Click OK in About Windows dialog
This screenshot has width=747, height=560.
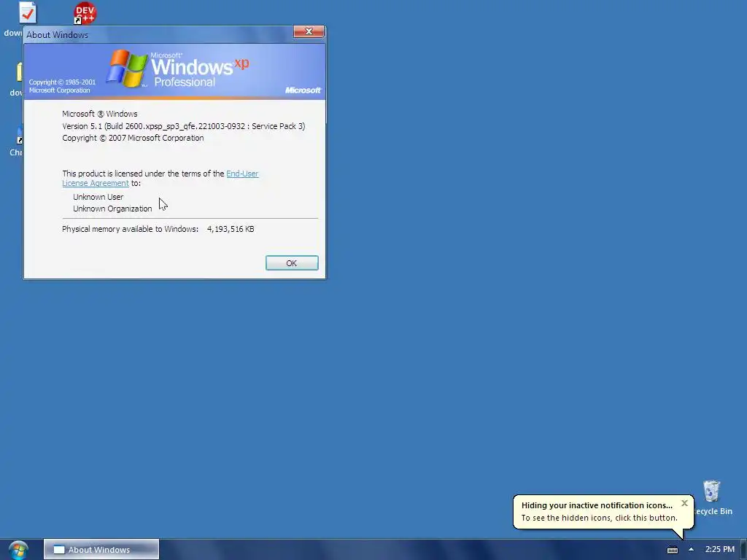[x=292, y=262]
